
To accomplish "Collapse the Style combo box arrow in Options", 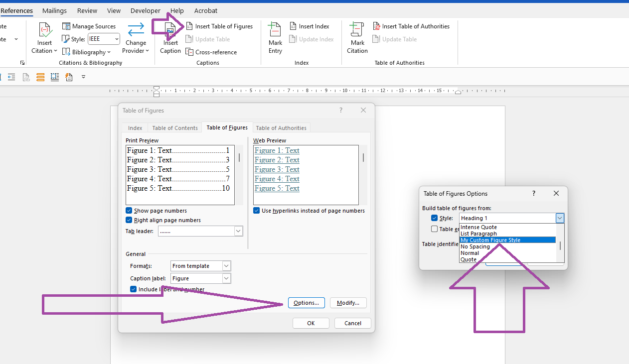I will click(560, 218).
